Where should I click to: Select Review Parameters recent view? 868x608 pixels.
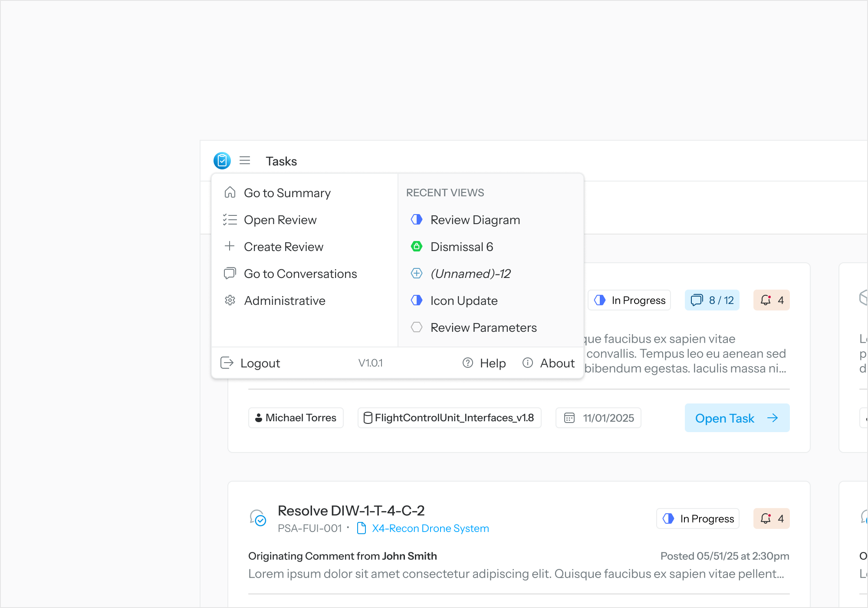(x=483, y=327)
